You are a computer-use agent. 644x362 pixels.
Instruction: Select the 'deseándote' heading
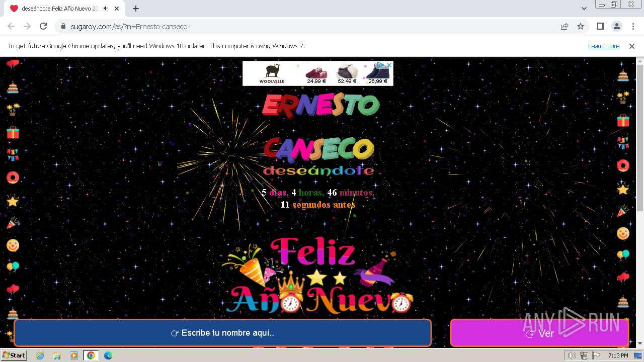tap(318, 171)
